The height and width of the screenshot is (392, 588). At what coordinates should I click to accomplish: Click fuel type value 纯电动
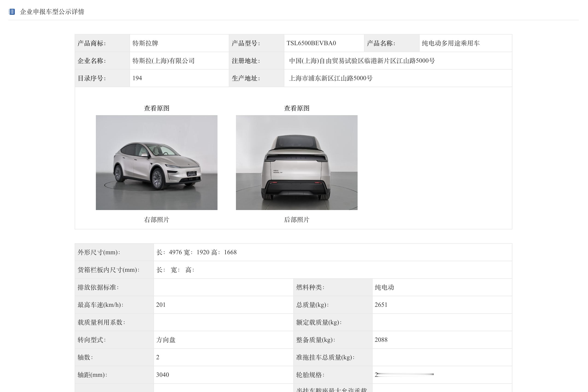click(384, 287)
